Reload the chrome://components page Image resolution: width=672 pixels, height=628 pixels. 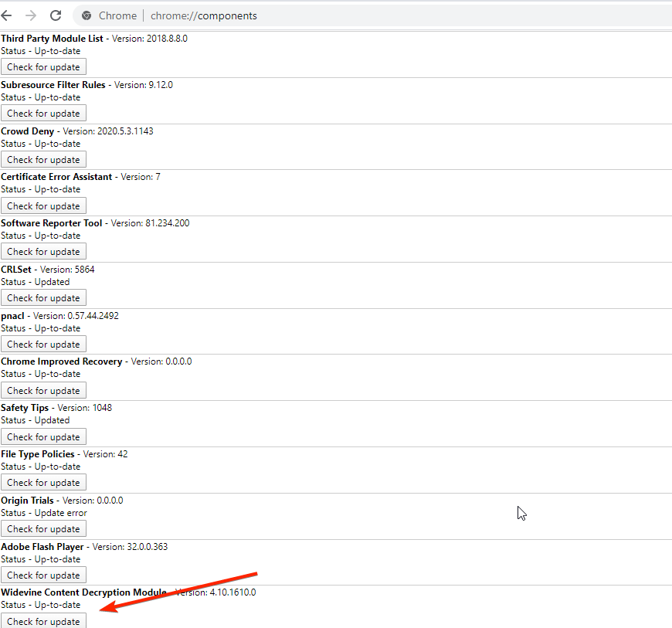[56, 16]
